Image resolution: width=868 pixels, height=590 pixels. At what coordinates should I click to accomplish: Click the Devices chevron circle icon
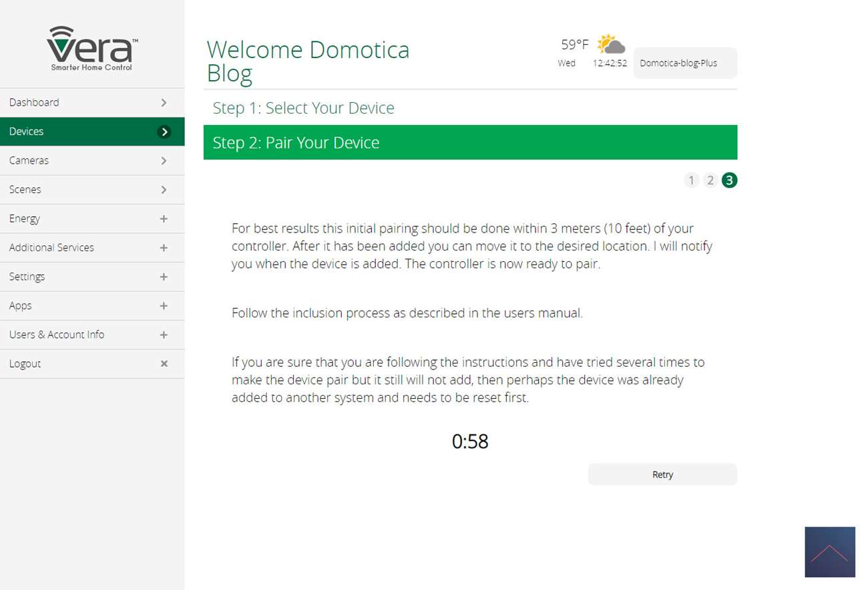(164, 132)
